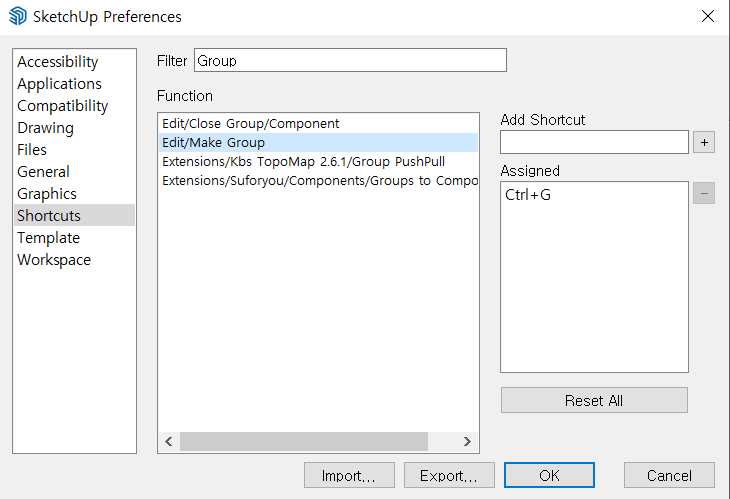
Task: Select Suforyou Groups to Components function
Action: click(x=318, y=181)
